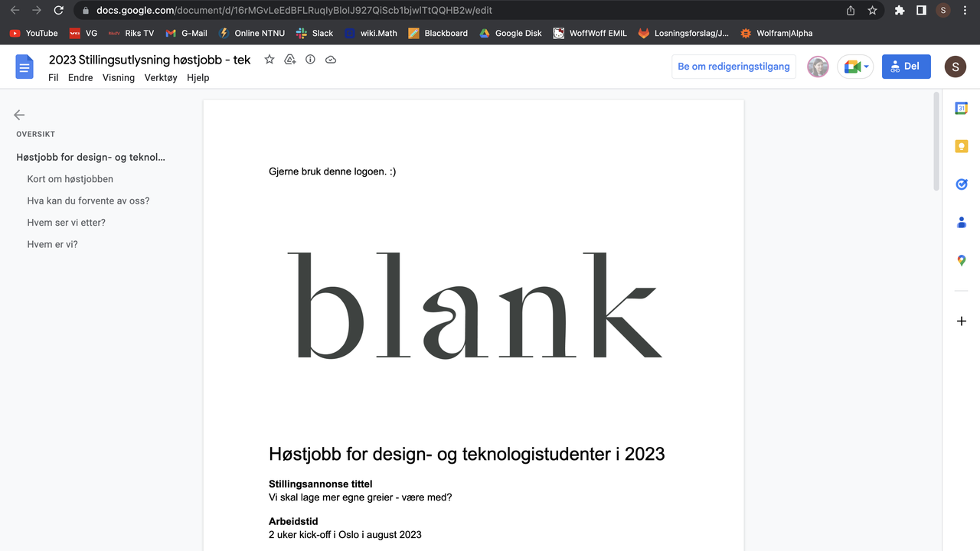
Task: Open Contacts side panel
Action: tap(962, 223)
